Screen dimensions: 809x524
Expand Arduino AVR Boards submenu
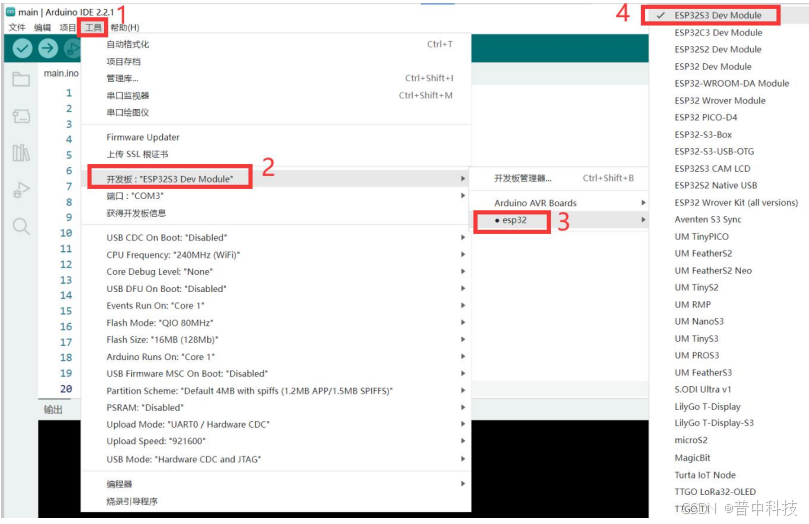(x=559, y=203)
